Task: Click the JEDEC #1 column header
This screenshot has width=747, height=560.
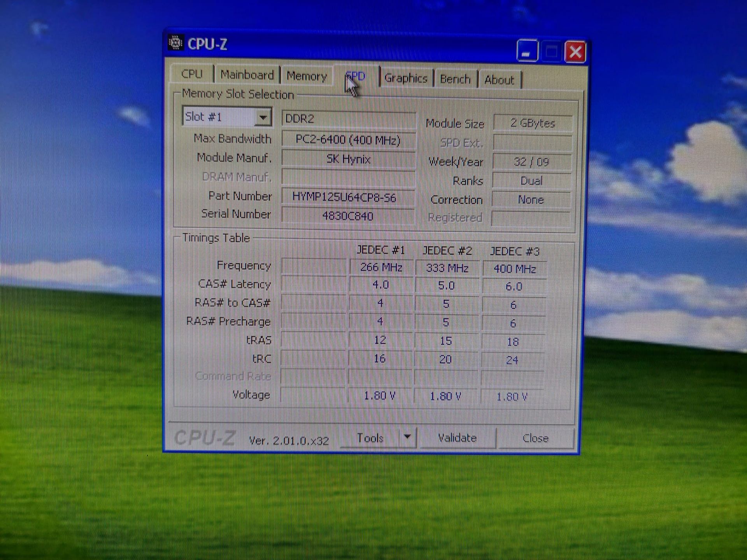Action: pos(381,250)
